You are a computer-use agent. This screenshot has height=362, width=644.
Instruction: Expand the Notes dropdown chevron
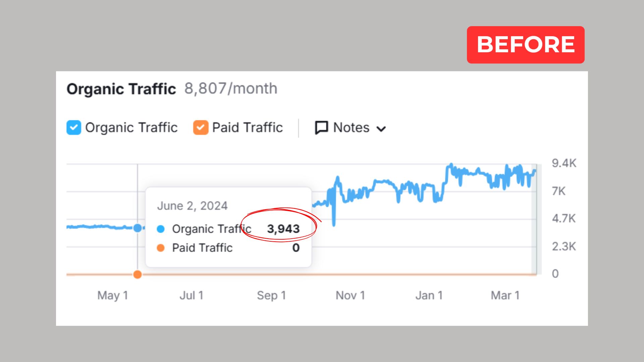(x=381, y=129)
